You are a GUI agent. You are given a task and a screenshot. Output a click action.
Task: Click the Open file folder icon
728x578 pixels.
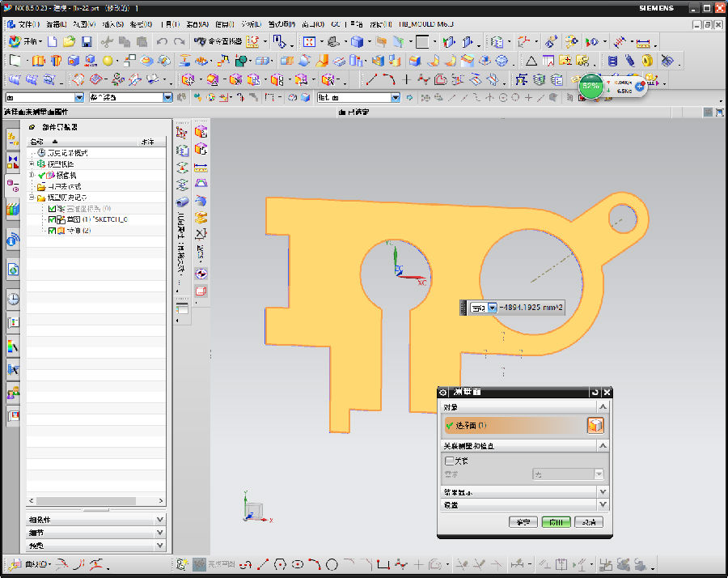coord(70,41)
